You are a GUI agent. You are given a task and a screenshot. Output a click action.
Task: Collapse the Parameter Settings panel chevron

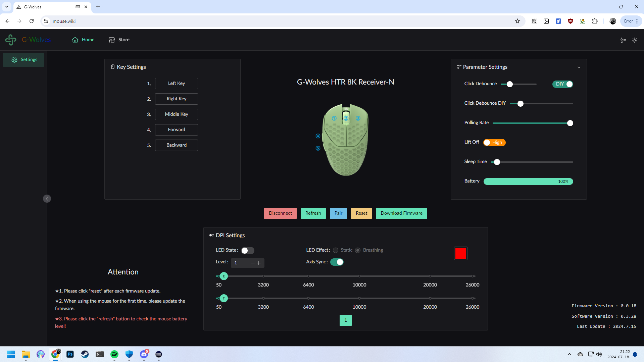(x=579, y=67)
